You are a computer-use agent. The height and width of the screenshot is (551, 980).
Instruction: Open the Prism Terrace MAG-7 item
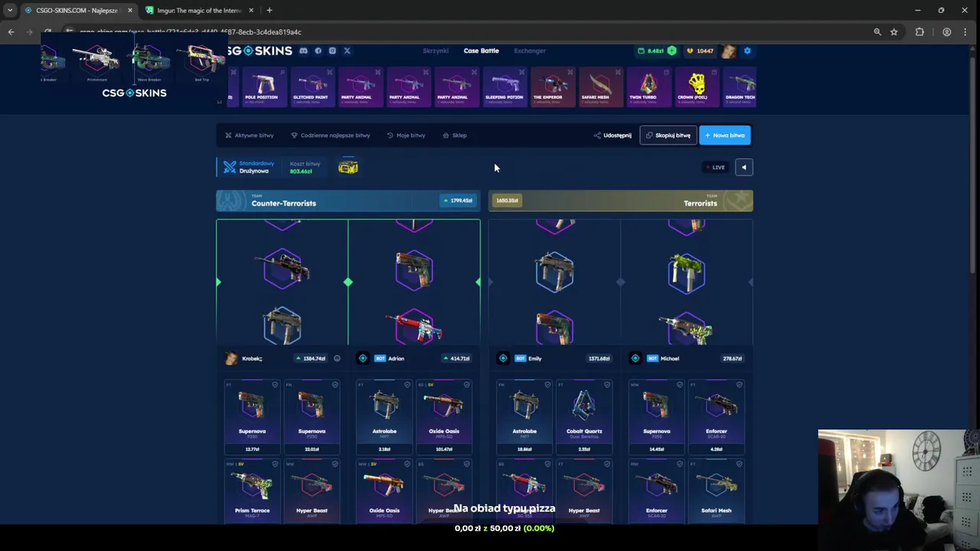(252, 491)
